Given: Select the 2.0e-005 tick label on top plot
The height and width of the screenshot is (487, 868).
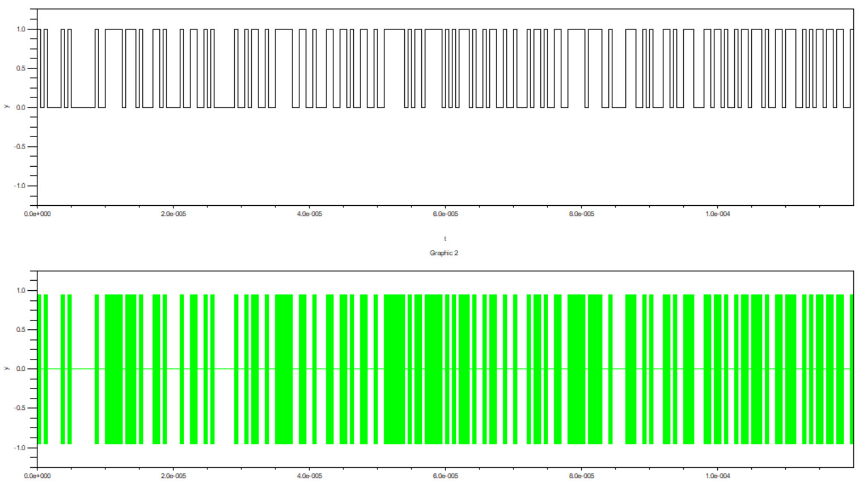Looking at the screenshot, I should coord(173,214).
